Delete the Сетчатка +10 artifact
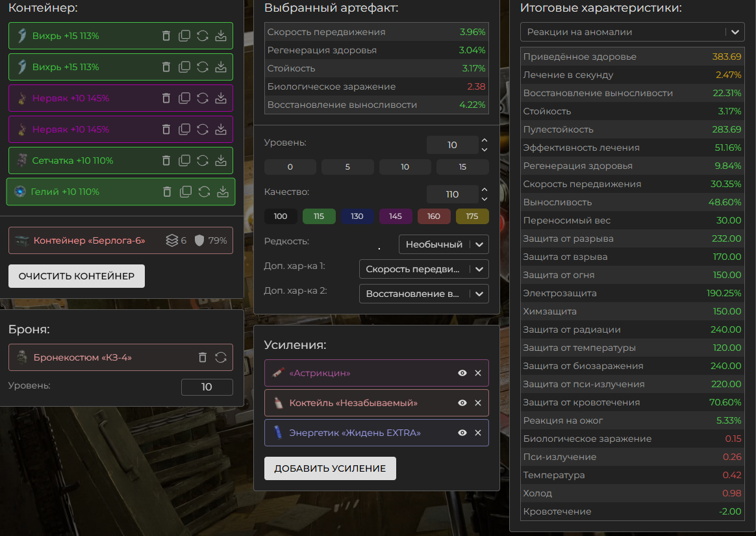756x536 pixels. pos(166,160)
